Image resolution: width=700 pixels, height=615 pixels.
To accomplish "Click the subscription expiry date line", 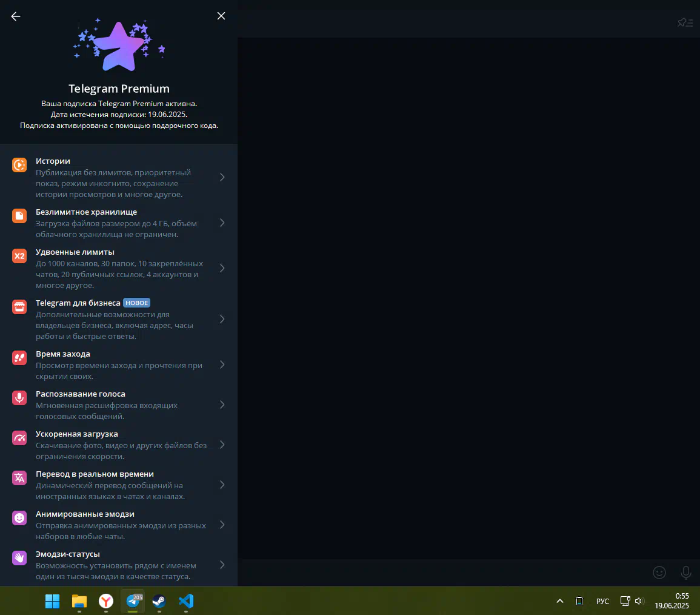I will pyautogui.click(x=119, y=115).
